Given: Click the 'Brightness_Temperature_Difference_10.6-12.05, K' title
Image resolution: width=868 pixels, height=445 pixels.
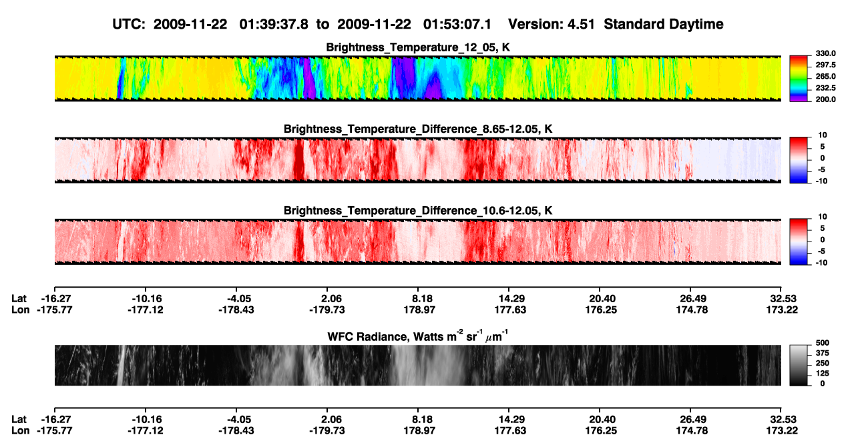Looking at the screenshot, I should (x=418, y=211).
